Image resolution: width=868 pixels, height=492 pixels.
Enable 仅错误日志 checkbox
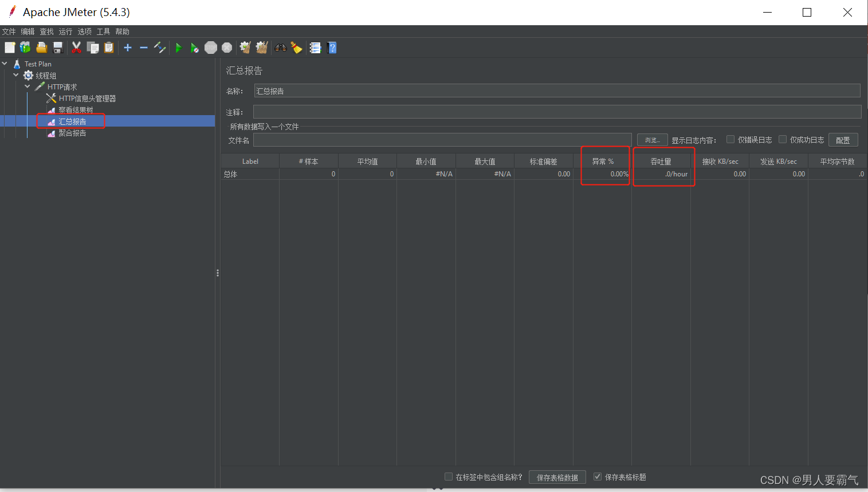click(730, 139)
